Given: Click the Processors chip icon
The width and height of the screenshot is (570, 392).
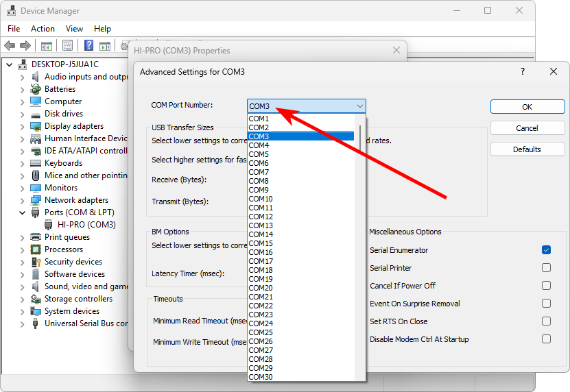Looking at the screenshot, I should (36, 249).
